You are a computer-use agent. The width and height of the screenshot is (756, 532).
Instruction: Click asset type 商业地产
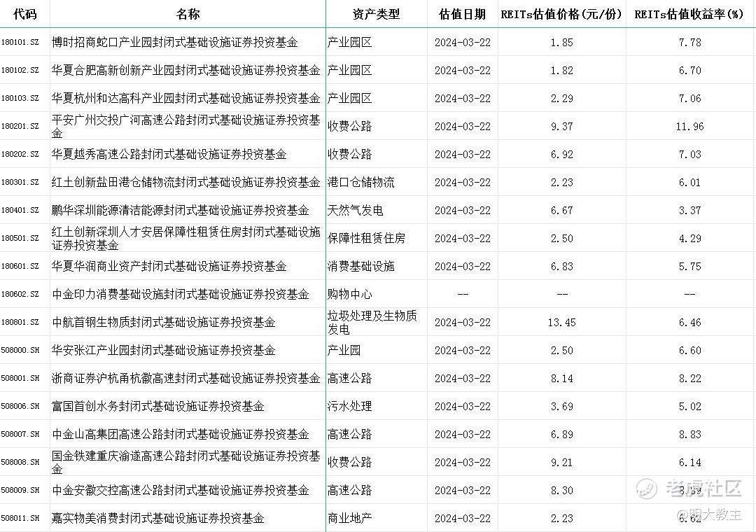click(x=349, y=517)
